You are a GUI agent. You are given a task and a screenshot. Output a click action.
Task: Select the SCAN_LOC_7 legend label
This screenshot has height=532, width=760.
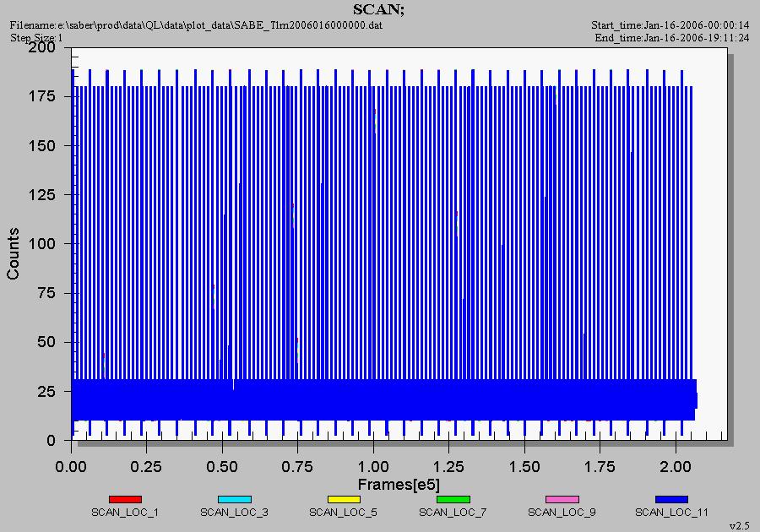click(x=453, y=512)
